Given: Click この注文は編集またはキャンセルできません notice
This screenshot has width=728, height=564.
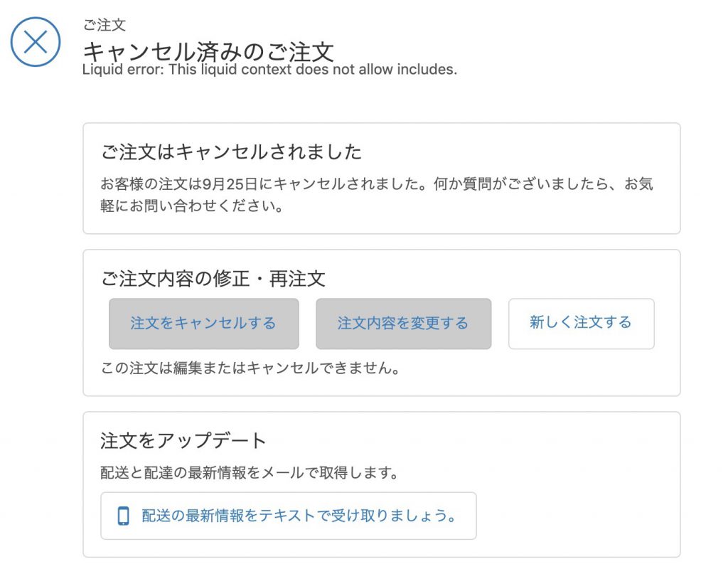Looking at the screenshot, I should [x=250, y=368].
